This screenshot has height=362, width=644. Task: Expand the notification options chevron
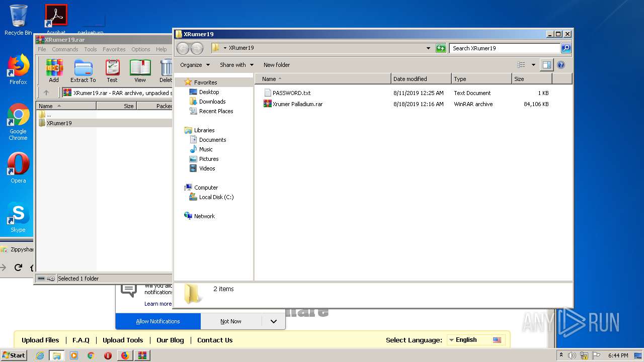[x=273, y=321]
